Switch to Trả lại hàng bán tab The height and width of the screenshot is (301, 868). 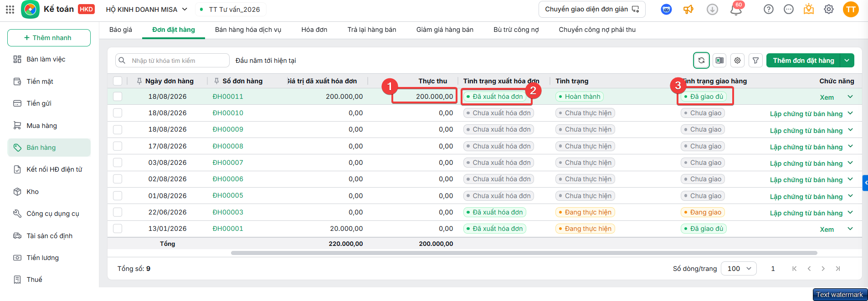pos(372,30)
